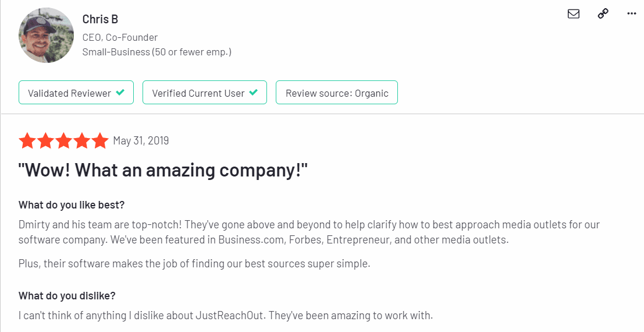Copy review link via chain icon
Image resolution: width=644 pixels, height=332 pixels.
[603, 13]
